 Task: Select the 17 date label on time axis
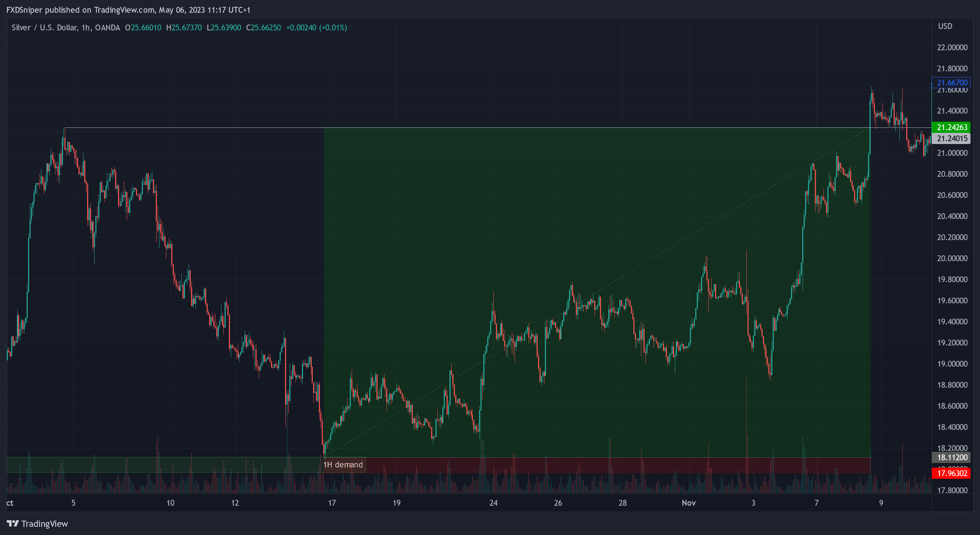coord(332,503)
